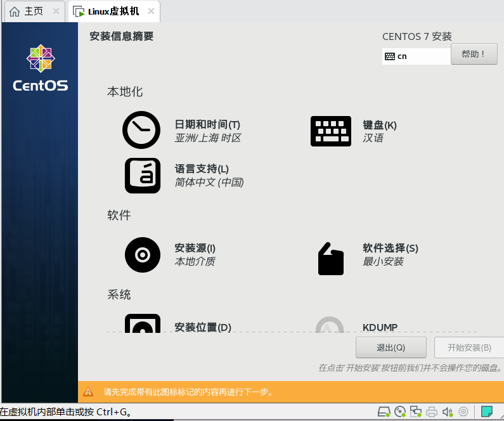
Task: Select the installation source disc icon
Action: click(142, 254)
